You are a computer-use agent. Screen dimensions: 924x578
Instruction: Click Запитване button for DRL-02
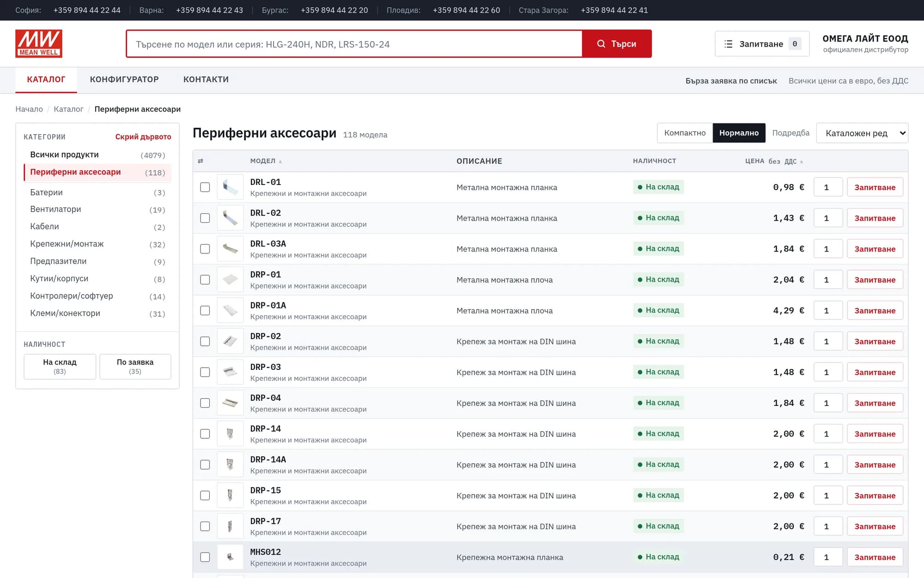click(875, 218)
